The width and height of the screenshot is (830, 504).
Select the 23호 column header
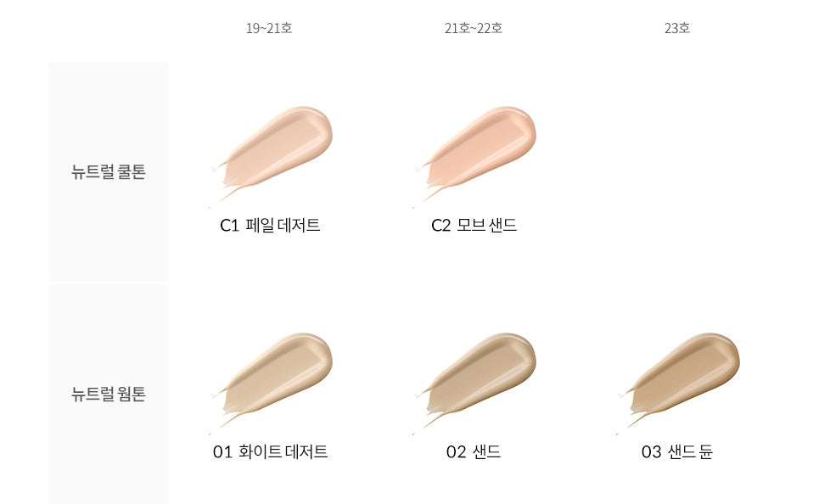pyautogui.click(x=677, y=28)
